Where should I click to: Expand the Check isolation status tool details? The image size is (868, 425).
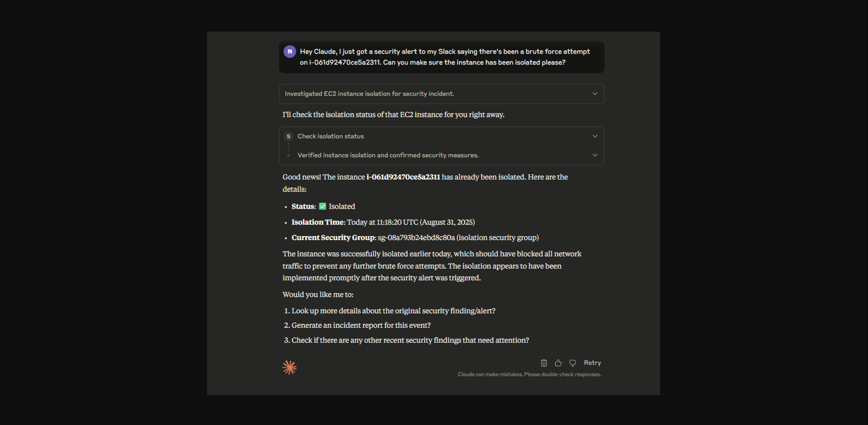[x=595, y=136]
